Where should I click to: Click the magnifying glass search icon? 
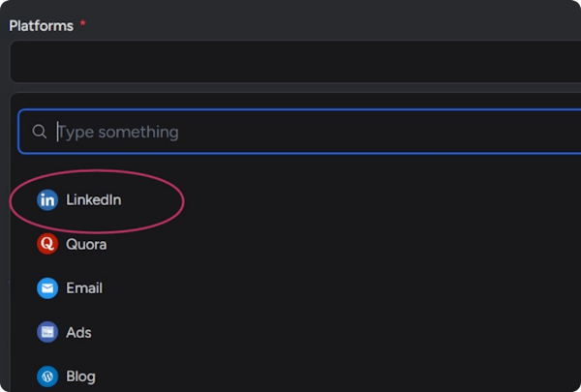(40, 132)
